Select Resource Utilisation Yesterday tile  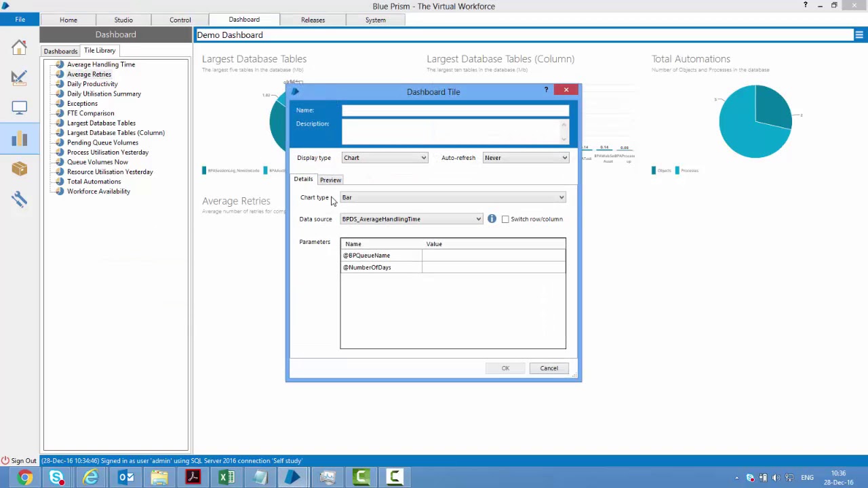[110, 171]
